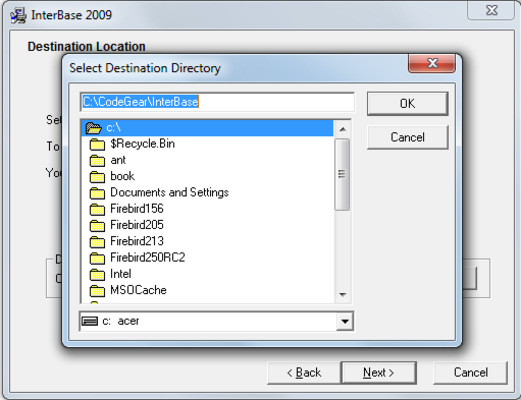Click the Firebird250RC2 folder icon
Screen dimensions: 521x400
[97, 258]
